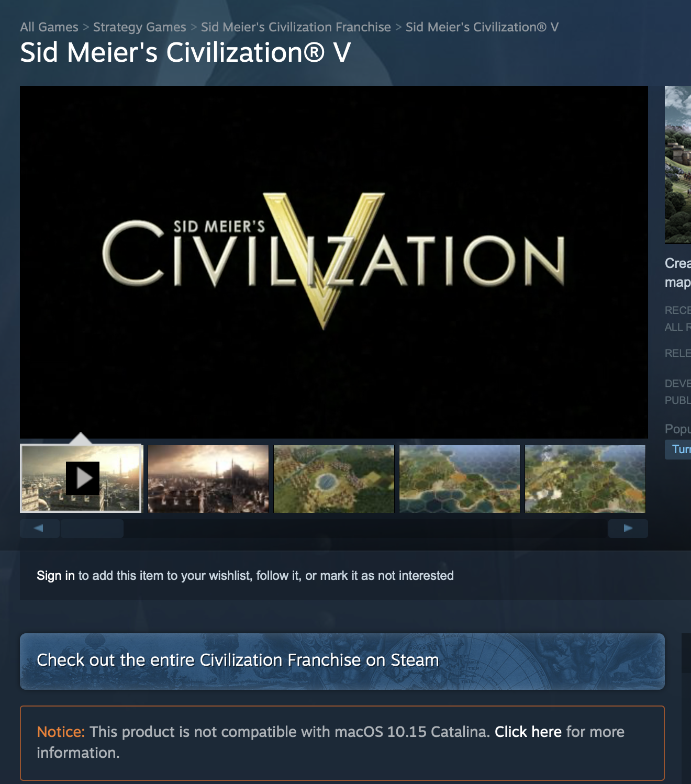The height and width of the screenshot is (784, 691).
Task: Click the Sid Meier's Civilization V breadcrumb
Action: pos(482,27)
